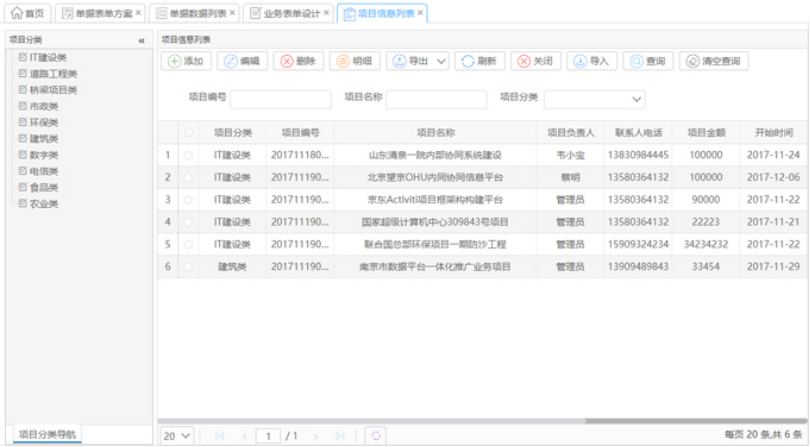Click the pager refresh icon
Viewport: 810px width, 447px height.
(x=376, y=436)
